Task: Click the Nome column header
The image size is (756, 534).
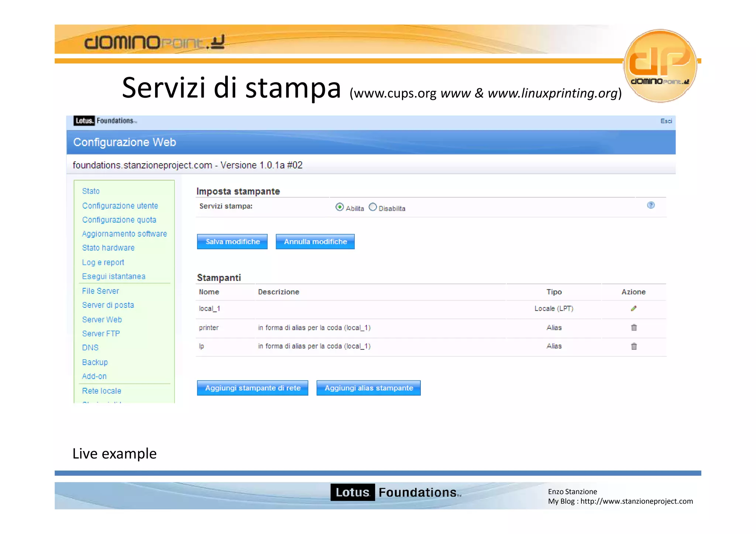Action: coord(209,292)
